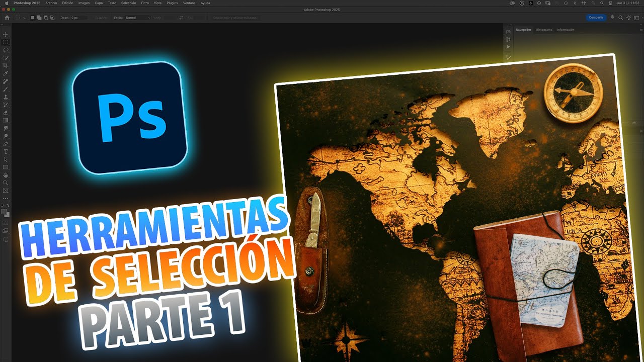This screenshot has width=644, height=362.
Task: Click the Desv. feather input field
Action: [79, 18]
